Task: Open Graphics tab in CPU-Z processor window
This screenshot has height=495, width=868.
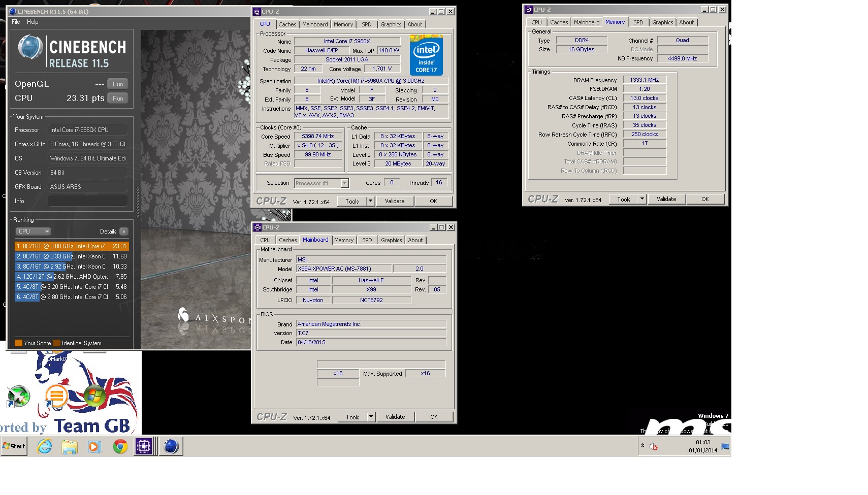Action: [x=391, y=24]
